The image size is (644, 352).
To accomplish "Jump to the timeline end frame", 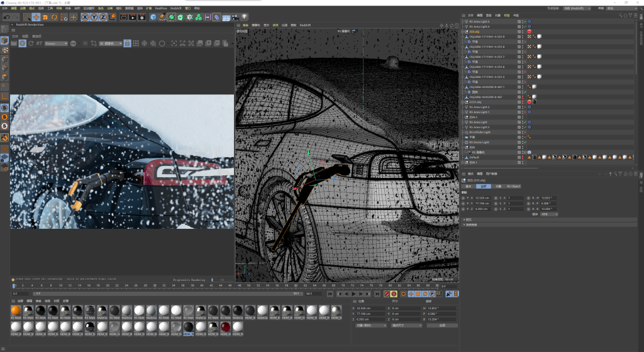I will coord(377,294).
